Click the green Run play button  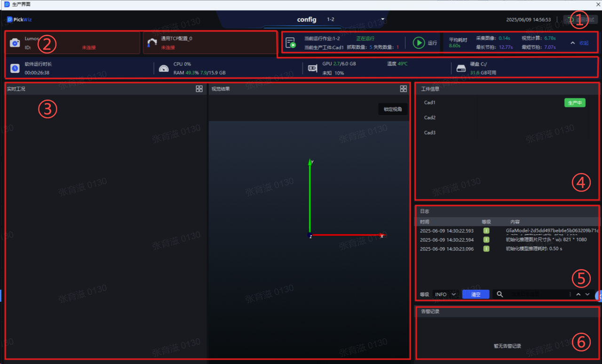click(x=419, y=43)
